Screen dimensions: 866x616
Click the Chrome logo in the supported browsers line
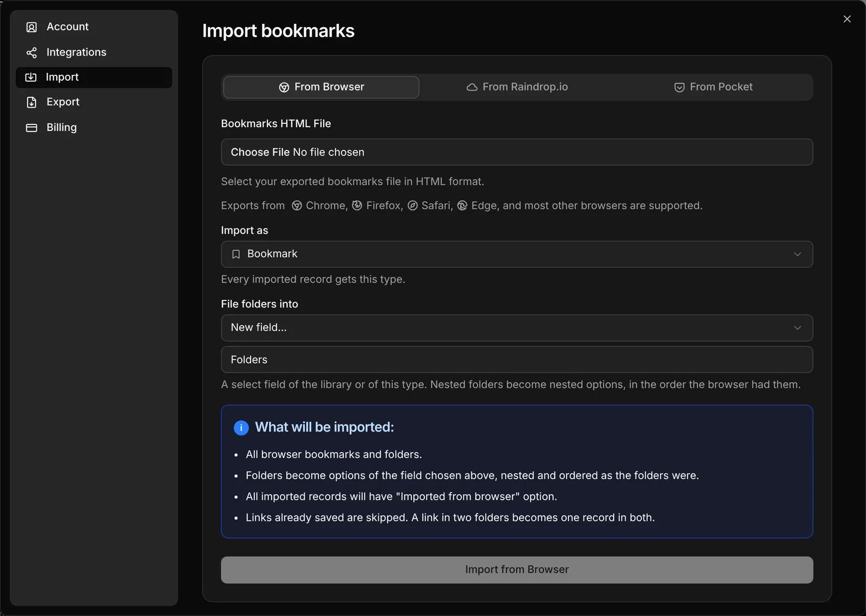click(x=297, y=206)
